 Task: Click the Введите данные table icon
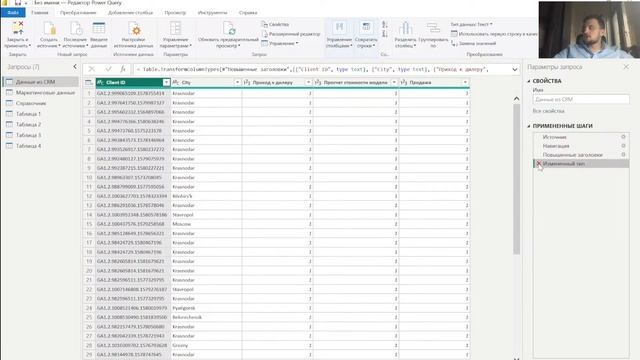(99, 29)
